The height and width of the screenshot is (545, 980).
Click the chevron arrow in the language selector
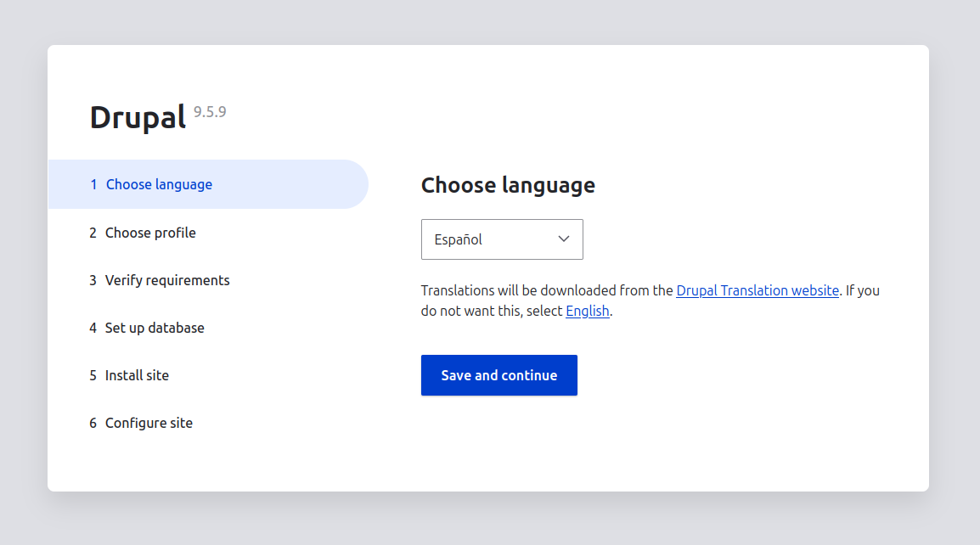[564, 239]
